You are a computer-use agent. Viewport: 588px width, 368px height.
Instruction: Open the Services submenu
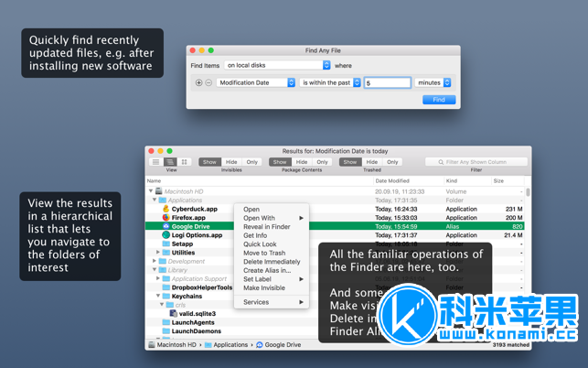[x=272, y=302]
